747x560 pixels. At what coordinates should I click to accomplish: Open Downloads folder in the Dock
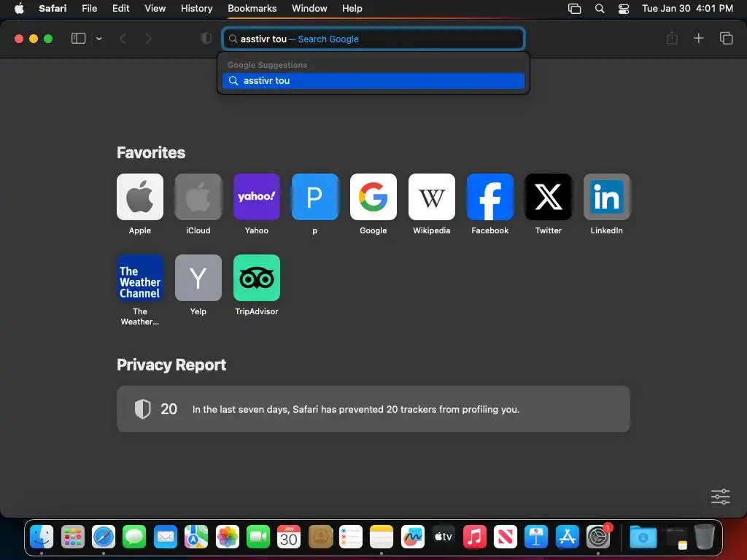643,537
